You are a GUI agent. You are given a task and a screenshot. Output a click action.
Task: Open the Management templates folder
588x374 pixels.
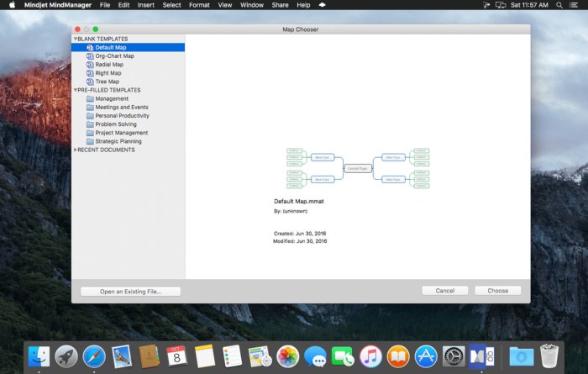click(90, 98)
